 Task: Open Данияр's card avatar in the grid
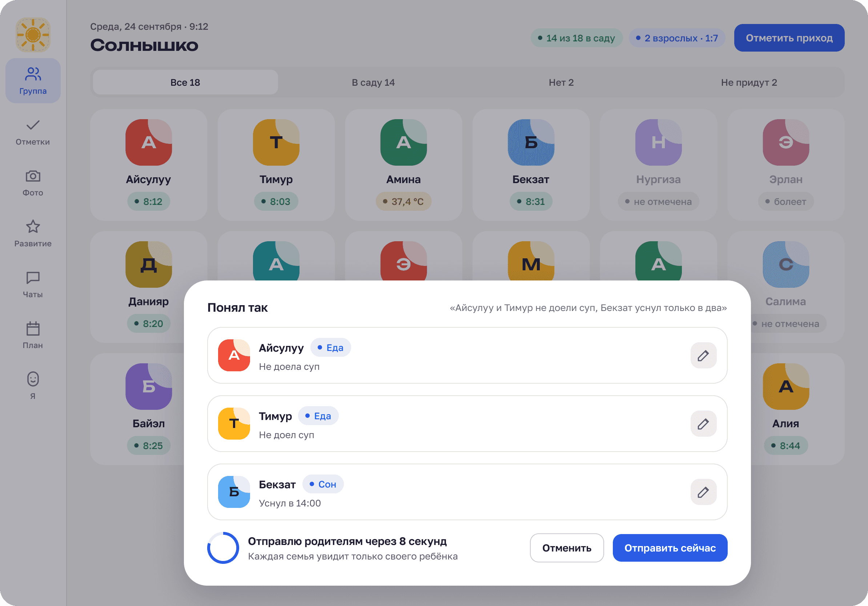(x=149, y=264)
